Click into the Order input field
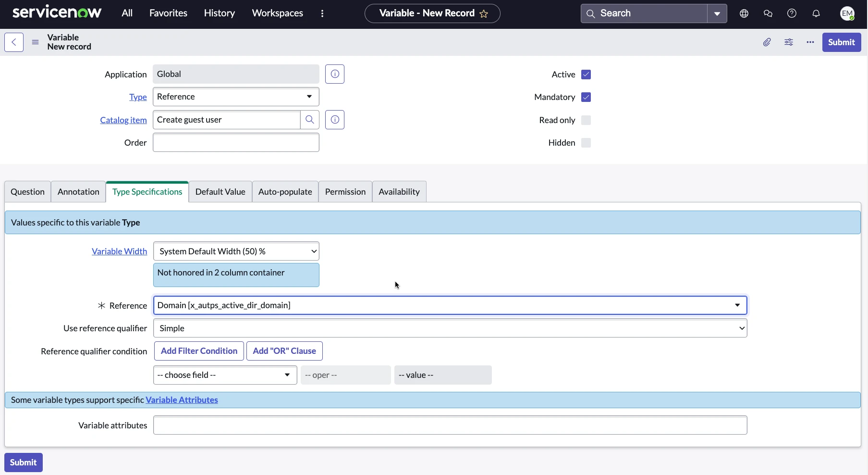Image resolution: width=868 pixels, height=475 pixels. tap(236, 143)
